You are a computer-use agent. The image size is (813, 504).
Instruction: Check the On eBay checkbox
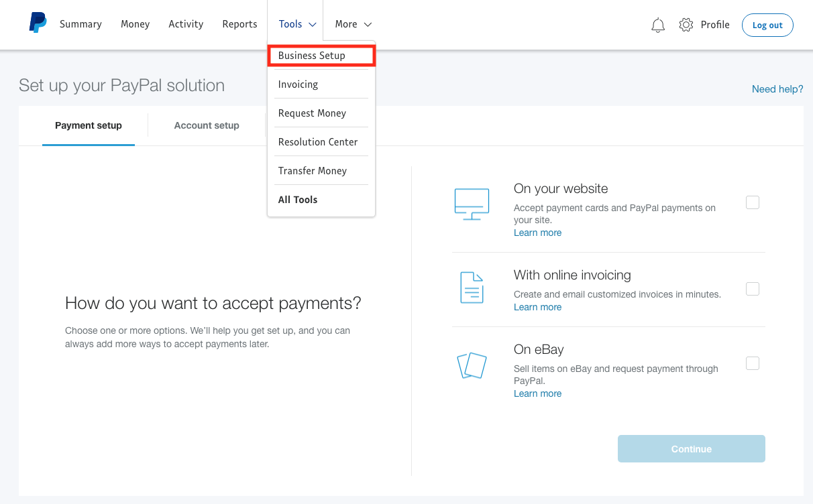coord(753,363)
